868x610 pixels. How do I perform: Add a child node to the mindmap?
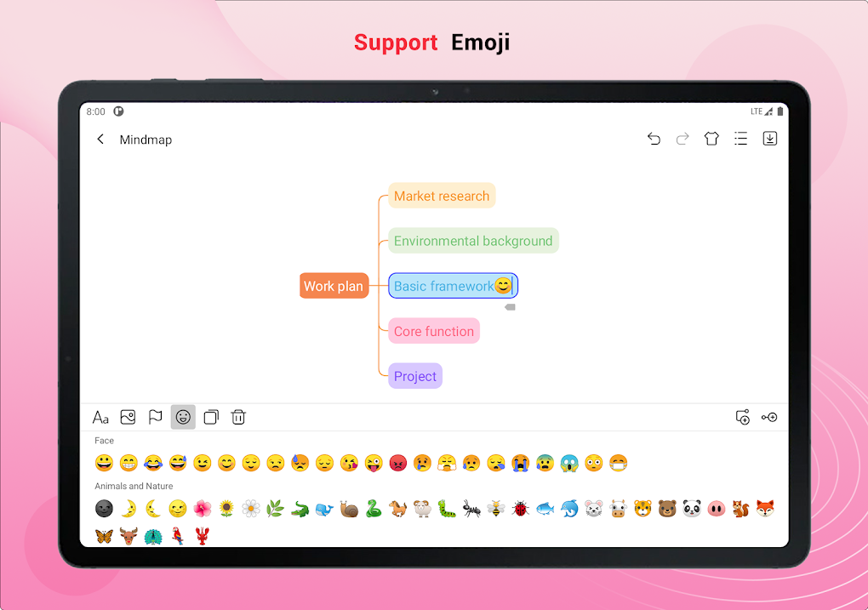[x=742, y=417]
